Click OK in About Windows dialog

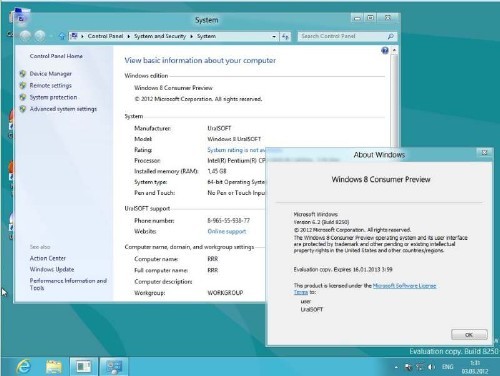click(x=469, y=335)
